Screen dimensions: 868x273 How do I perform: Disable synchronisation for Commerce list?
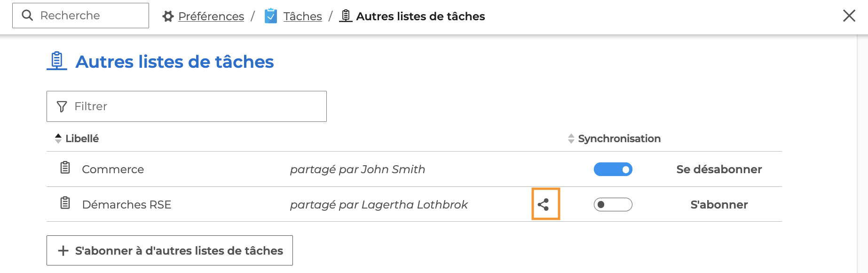tap(613, 169)
